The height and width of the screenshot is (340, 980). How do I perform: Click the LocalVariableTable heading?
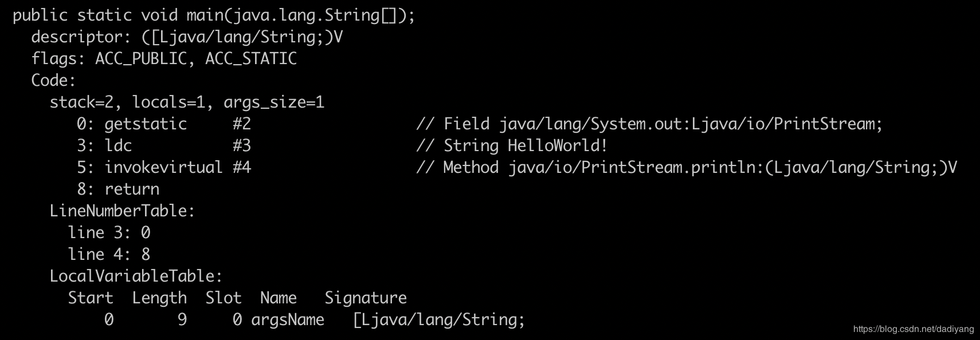(x=136, y=276)
